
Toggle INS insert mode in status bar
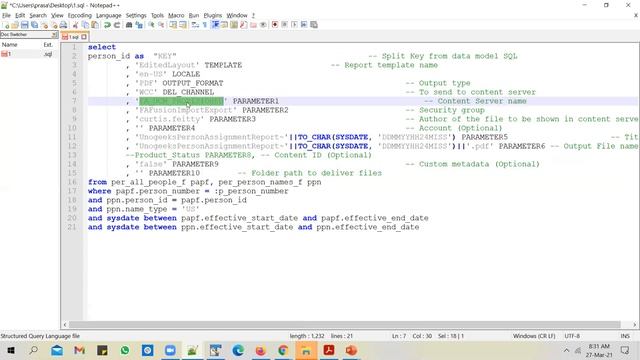625,336
